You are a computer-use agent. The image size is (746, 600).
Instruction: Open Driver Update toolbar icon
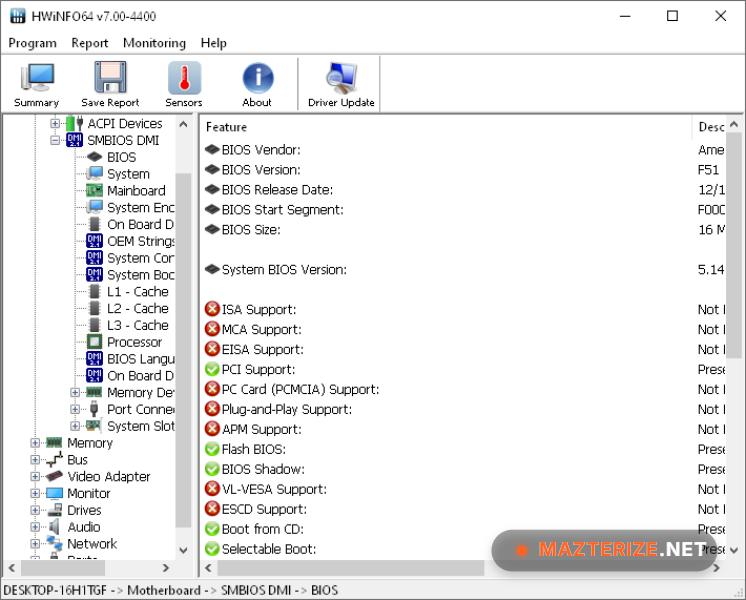tap(341, 85)
